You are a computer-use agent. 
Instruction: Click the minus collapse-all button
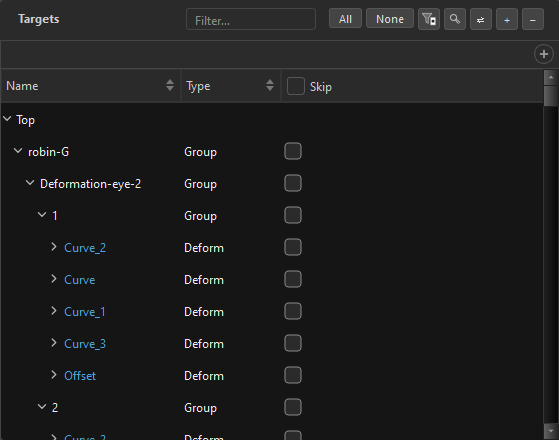533,19
